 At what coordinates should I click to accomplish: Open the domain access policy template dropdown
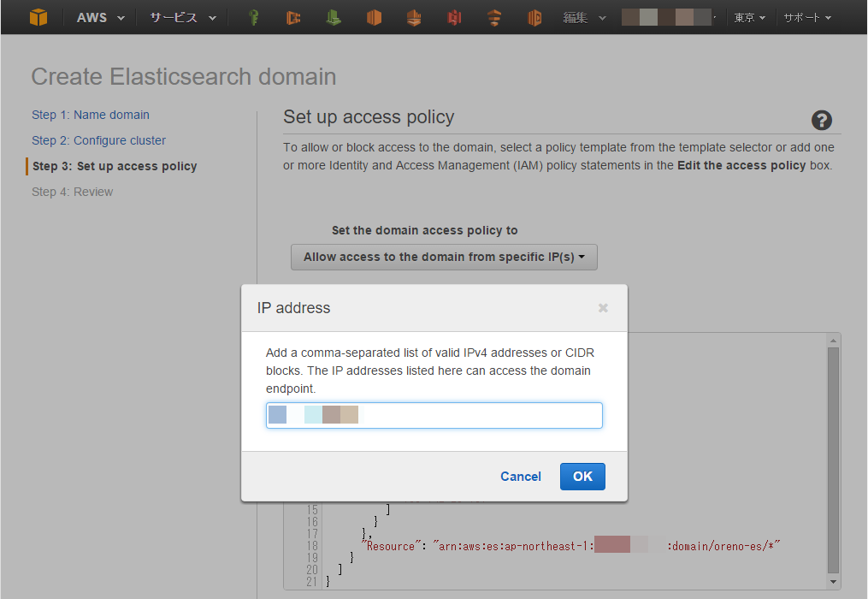click(x=444, y=257)
